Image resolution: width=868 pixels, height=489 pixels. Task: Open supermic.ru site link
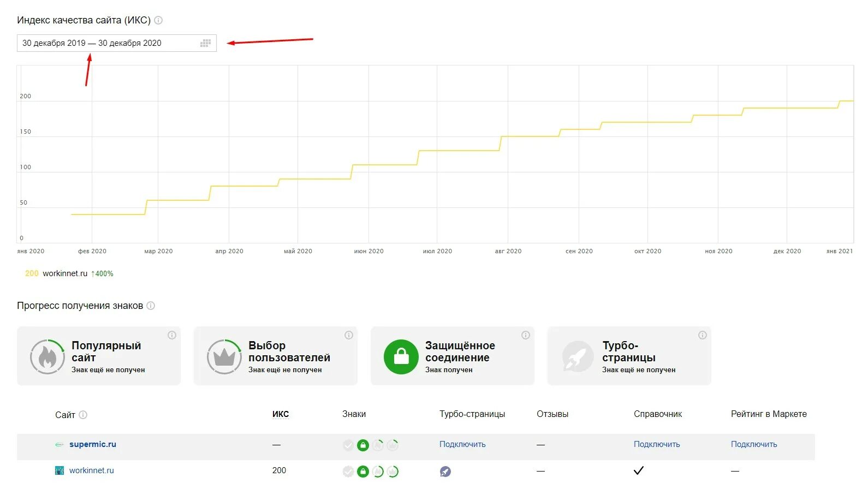pyautogui.click(x=93, y=444)
